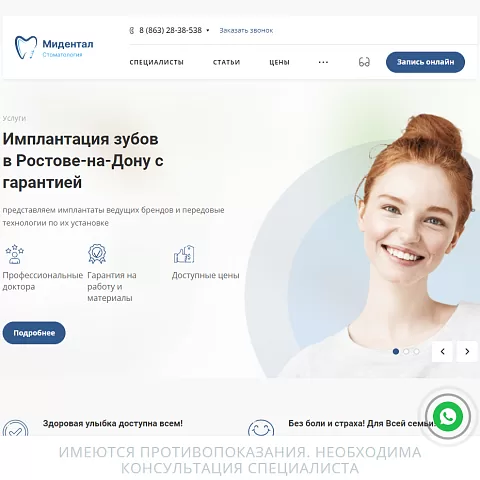Image resolution: width=480 pixels, height=480 pixels.
Task: Enable the glasses accessibility mode icon
Action: tap(364, 62)
